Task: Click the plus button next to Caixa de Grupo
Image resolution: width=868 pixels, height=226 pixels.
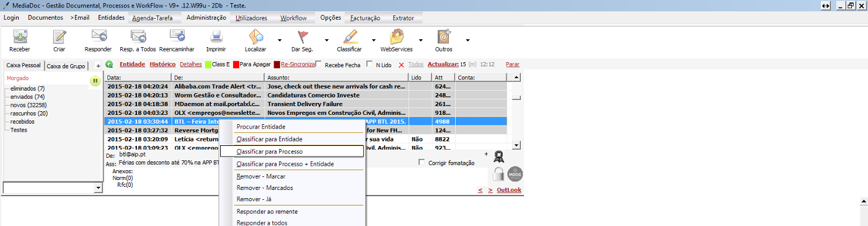Action: tap(98, 65)
